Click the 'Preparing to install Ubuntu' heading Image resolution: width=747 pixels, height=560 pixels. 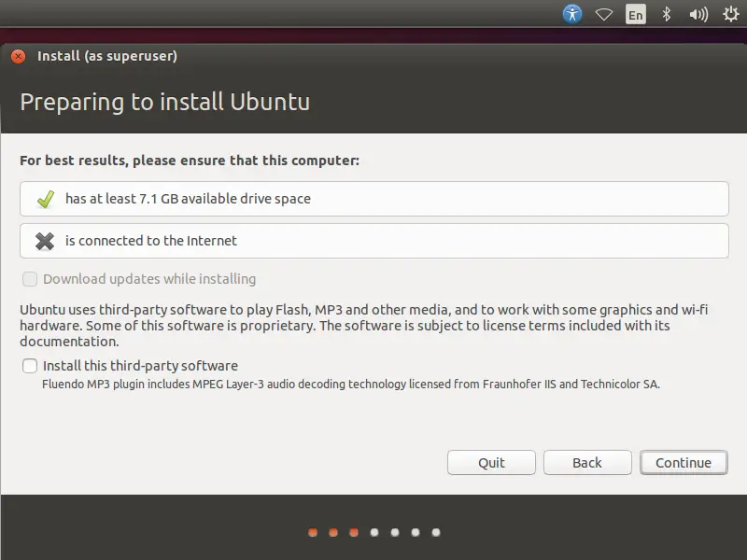pyautogui.click(x=165, y=102)
